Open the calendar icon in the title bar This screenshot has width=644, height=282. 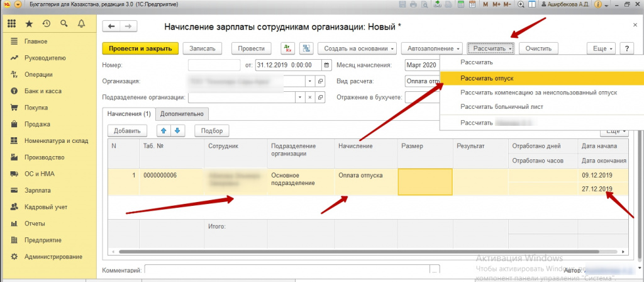[x=472, y=4]
